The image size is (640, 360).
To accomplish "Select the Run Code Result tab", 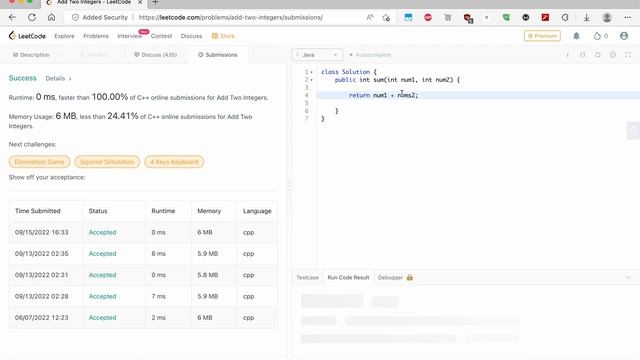I will [x=348, y=278].
